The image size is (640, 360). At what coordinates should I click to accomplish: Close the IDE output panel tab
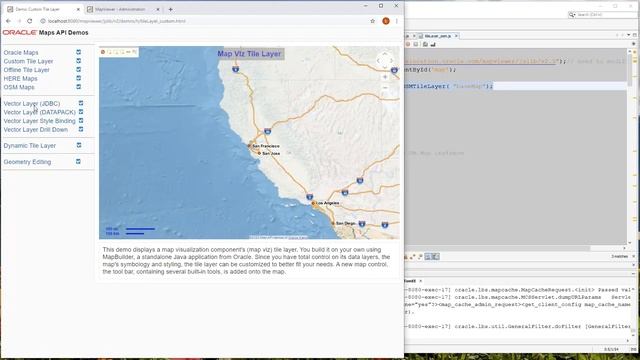point(421,281)
